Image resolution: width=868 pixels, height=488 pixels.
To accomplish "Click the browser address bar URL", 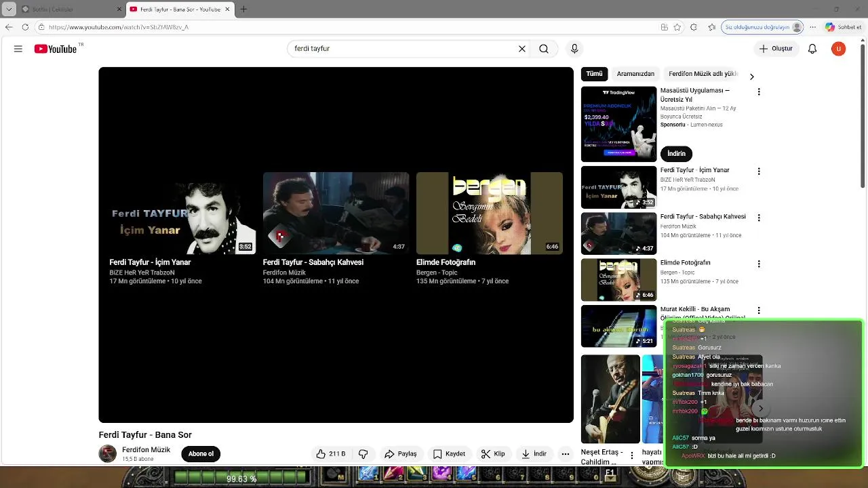I will tap(119, 27).
